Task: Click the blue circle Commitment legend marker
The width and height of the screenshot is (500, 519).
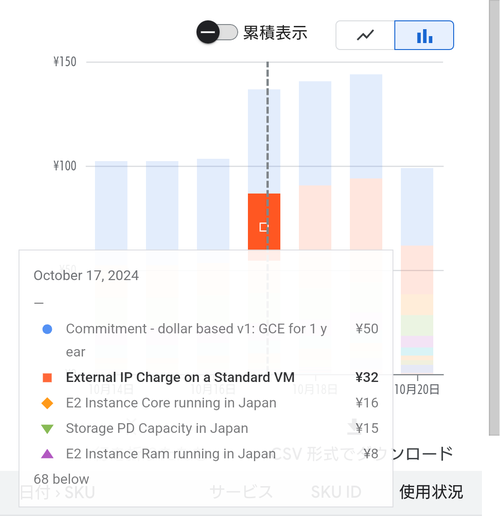Action: (47, 329)
